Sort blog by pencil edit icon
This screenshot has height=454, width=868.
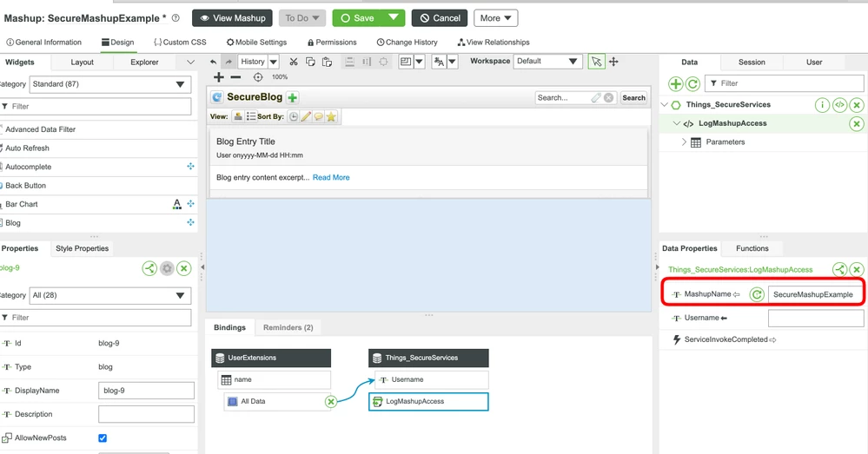306,116
